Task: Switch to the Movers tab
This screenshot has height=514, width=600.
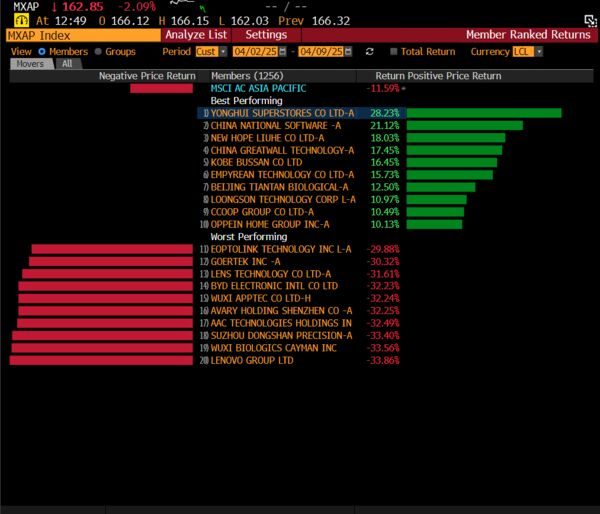Action: (x=31, y=64)
